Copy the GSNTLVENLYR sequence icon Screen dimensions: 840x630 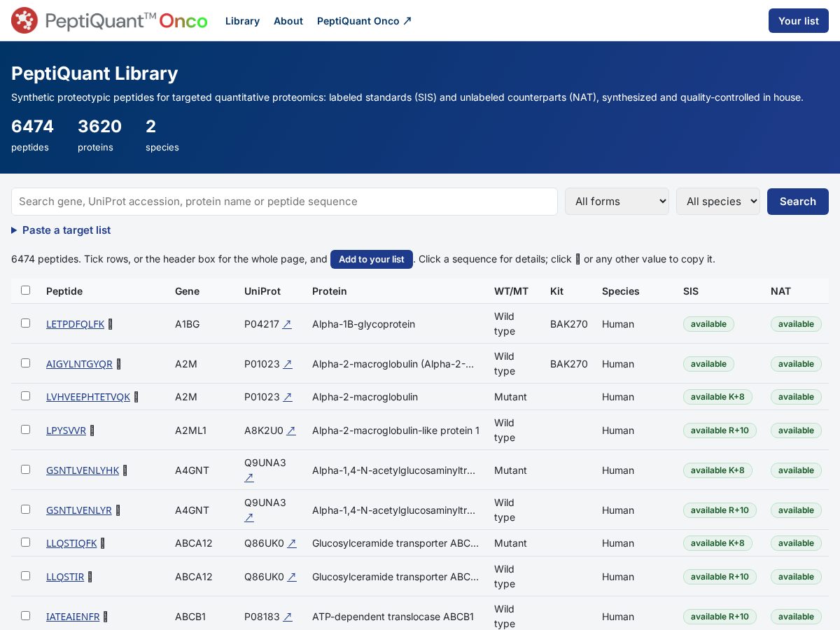[118, 510]
